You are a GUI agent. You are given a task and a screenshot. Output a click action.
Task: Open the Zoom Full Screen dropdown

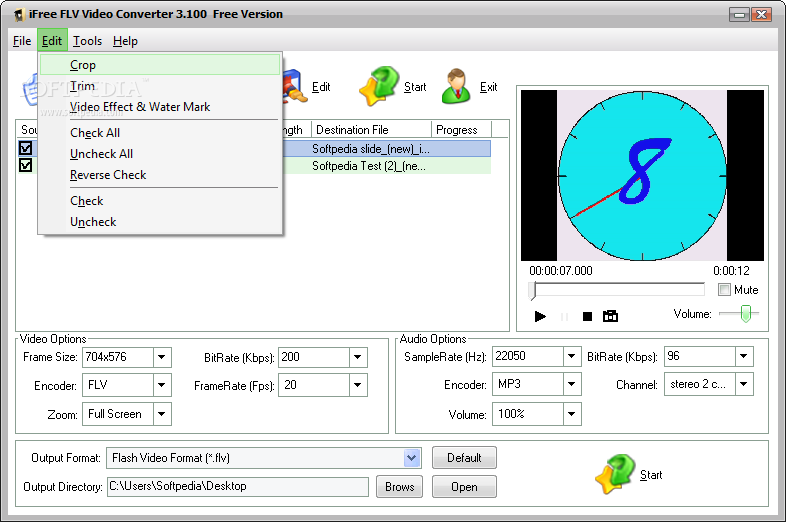click(161, 414)
